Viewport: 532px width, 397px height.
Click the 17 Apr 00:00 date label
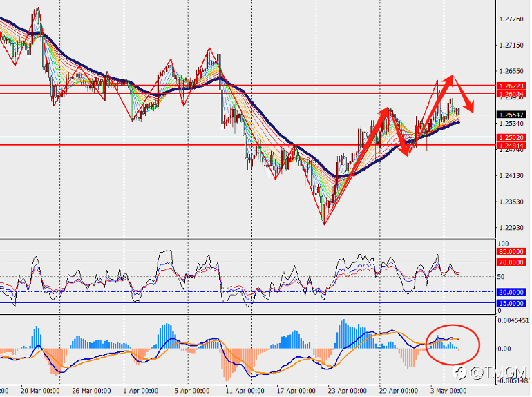tap(296, 391)
